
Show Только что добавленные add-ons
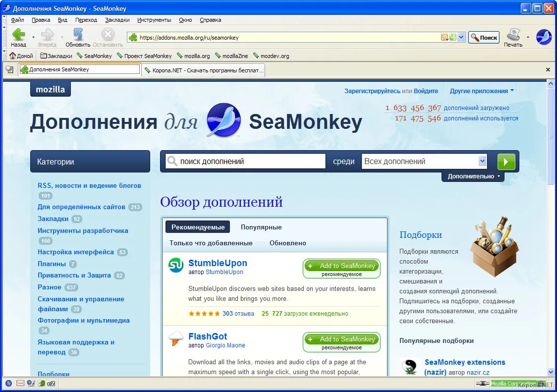(x=211, y=243)
